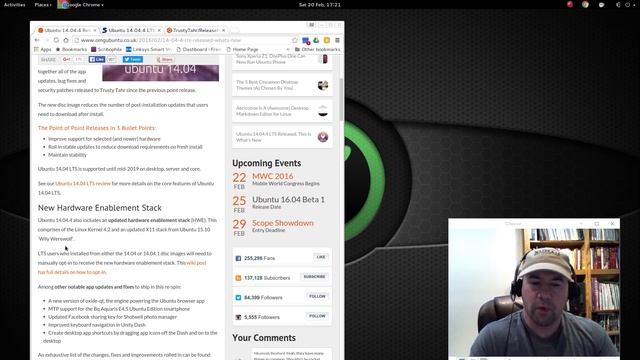
Task: Open the power icon in top bar
Action: click(x=628, y=5)
